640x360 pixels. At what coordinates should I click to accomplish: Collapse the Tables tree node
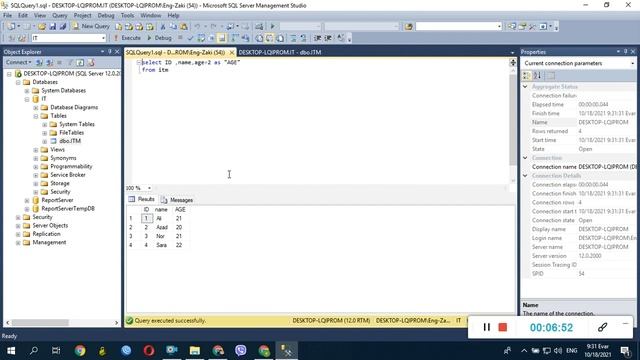[x=36, y=116]
